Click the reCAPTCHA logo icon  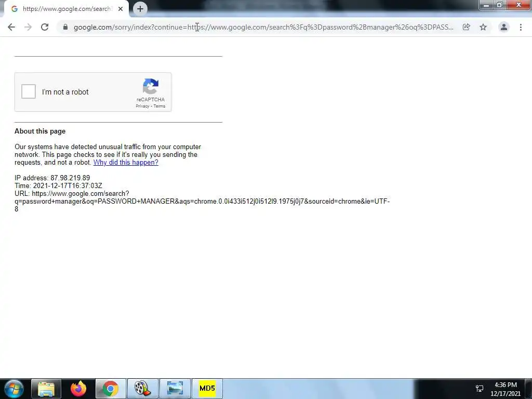[151, 87]
